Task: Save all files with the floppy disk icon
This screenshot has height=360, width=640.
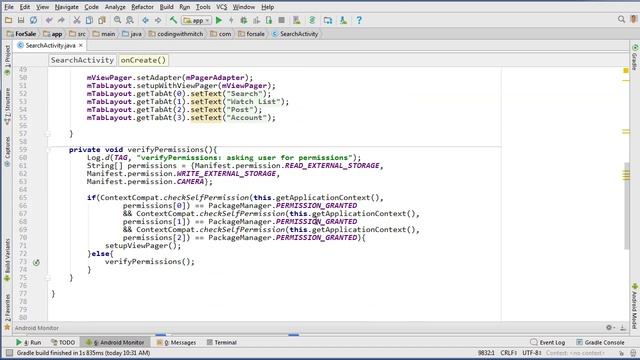Action: (x=21, y=20)
